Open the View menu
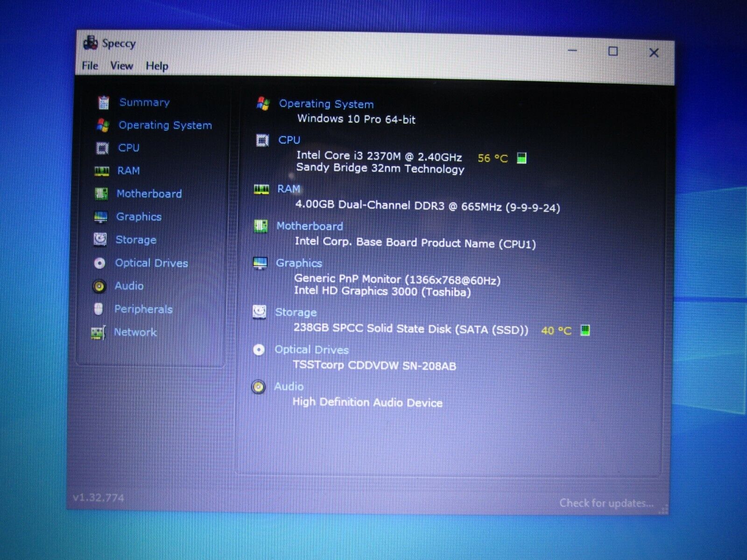Viewport: 747px width, 560px height. (122, 66)
